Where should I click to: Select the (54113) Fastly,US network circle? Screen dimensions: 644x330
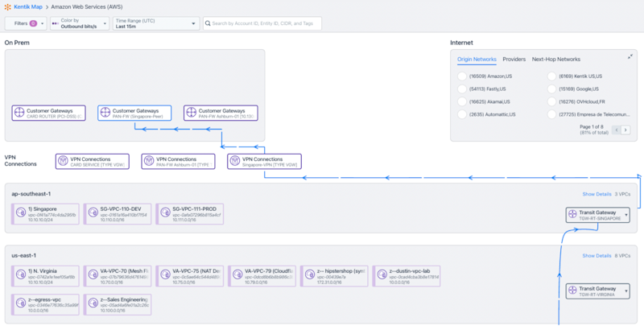pyautogui.click(x=462, y=89)
